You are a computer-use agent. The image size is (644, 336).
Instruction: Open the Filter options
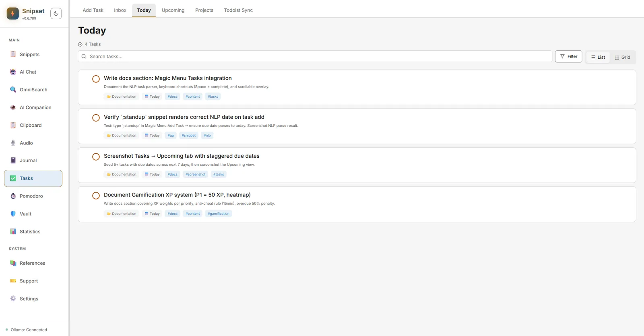[568, 56]
